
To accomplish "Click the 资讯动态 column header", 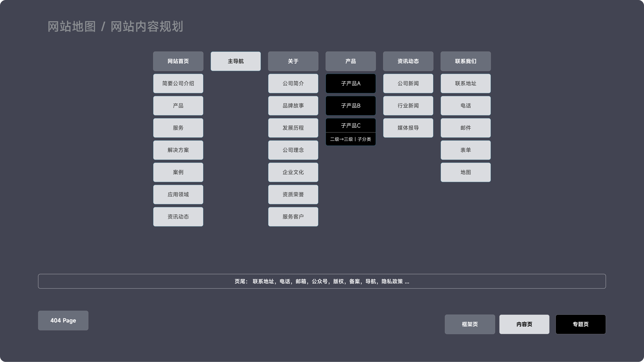I will pyautogui.click(x=408, y=61).
